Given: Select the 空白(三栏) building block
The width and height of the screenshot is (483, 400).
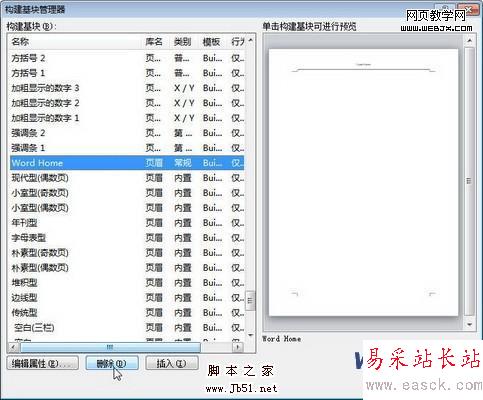Looking at the screenshot, I should coord(127,328).
